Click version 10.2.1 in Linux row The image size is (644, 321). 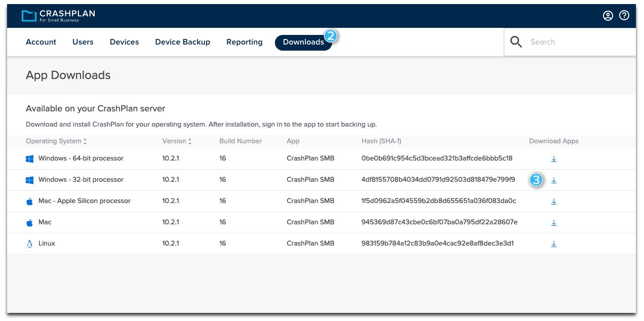click(171, 244)
